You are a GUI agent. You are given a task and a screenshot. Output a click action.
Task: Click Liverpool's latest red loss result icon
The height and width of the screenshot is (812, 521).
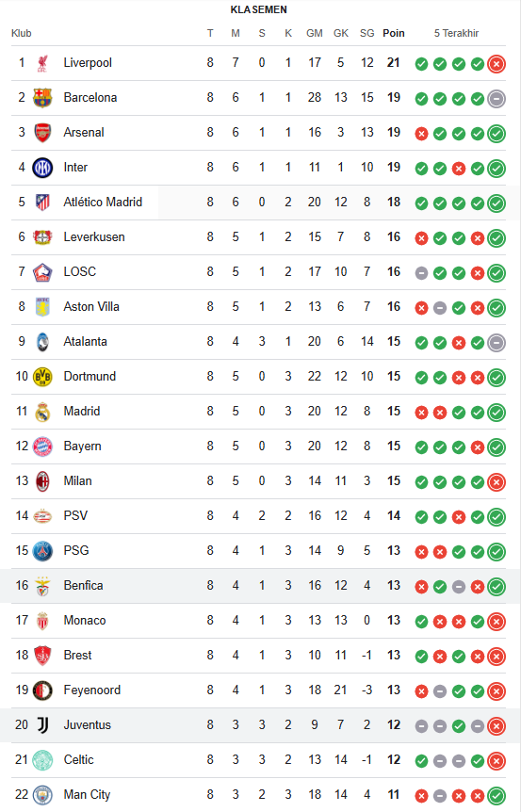pyautogui.click(x=497, y=64)
